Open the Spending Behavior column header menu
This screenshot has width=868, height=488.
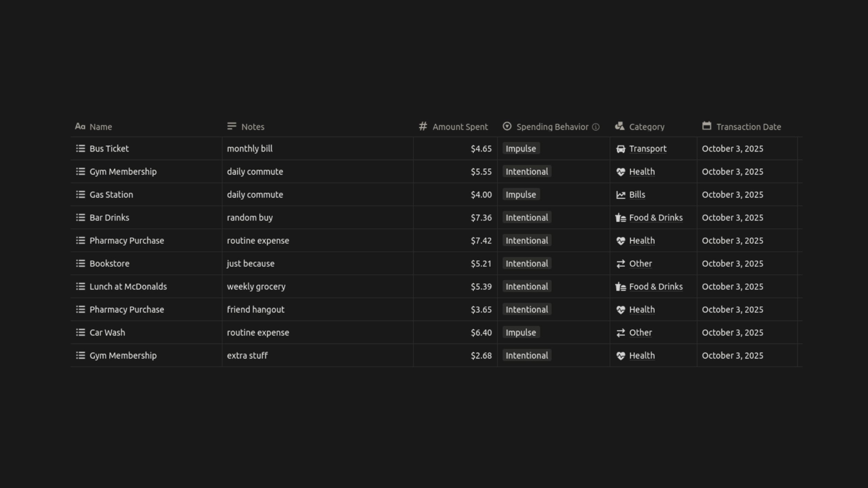pos(554,127)
